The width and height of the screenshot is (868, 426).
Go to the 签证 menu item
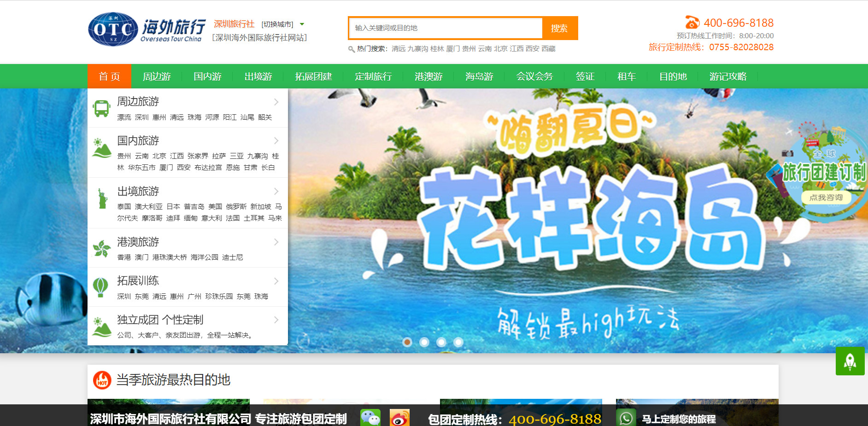pyautogui.click(x=585, y=76)
